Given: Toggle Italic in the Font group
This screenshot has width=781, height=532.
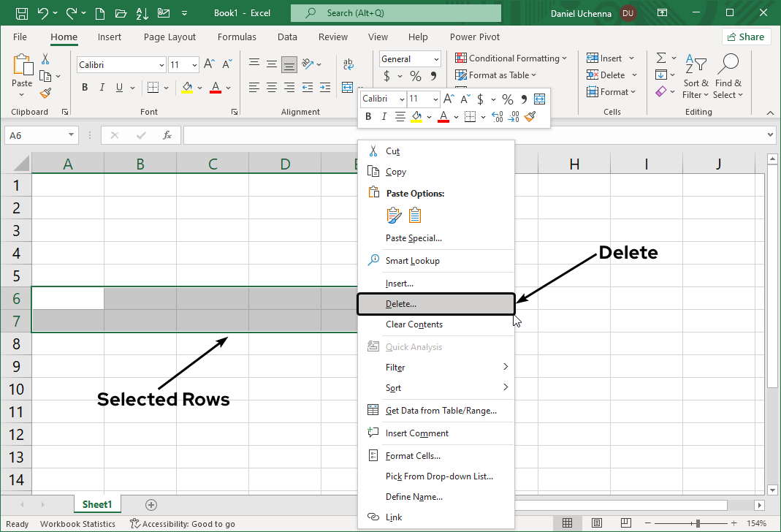Looking at the screenshot, I should [102, 88].
